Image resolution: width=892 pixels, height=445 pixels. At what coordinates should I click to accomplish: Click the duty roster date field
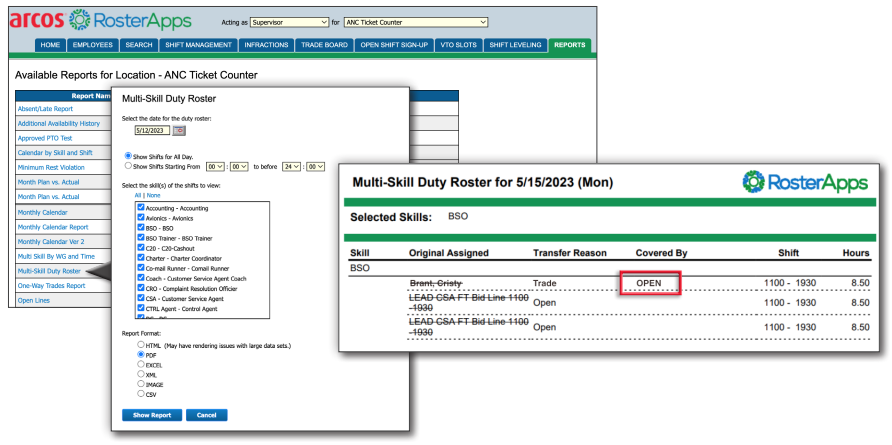[x=152, y=130]
